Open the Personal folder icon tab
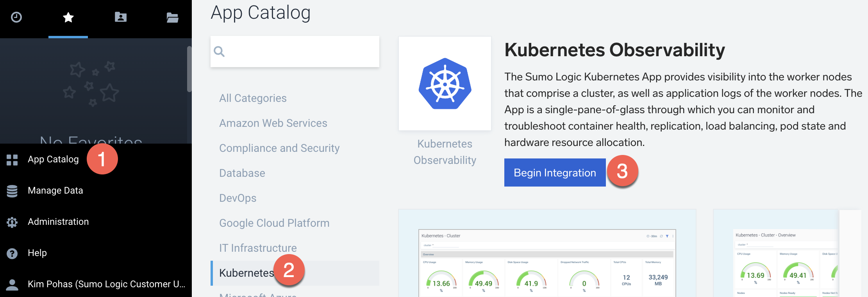 click(120, 17)
